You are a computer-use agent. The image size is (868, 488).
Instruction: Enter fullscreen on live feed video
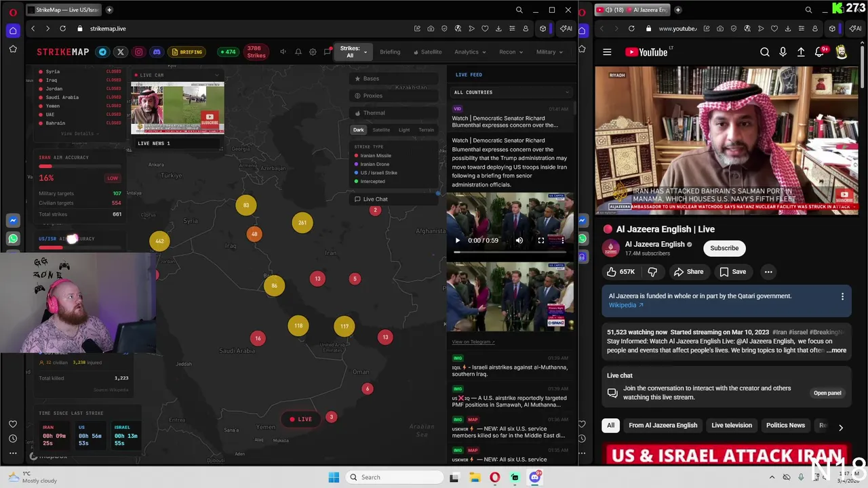click(541, 241)
